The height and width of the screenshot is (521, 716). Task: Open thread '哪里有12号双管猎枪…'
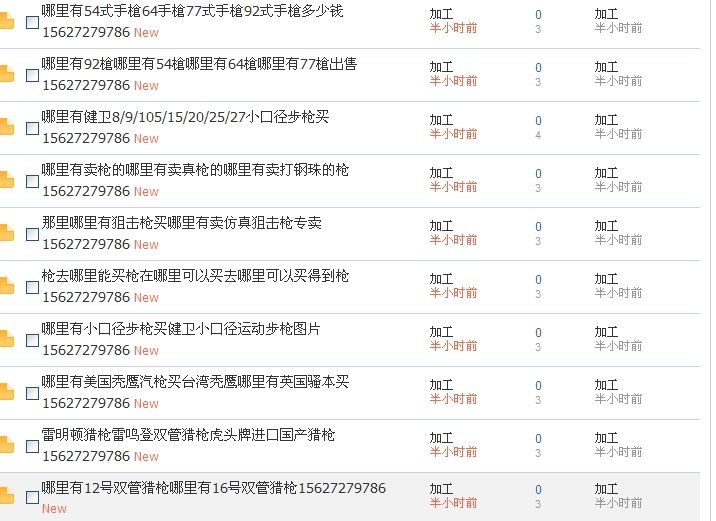[x=214, y=488]
